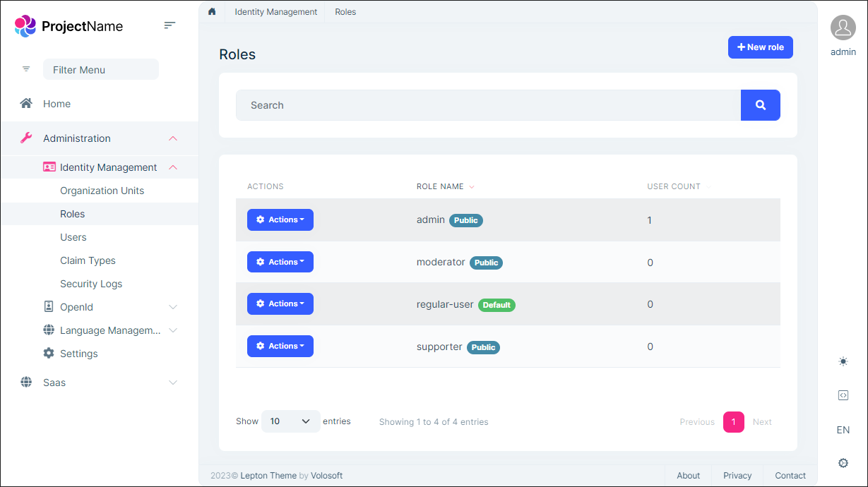This screenshot has width=868, height=487.
Task: Click the Lepton Theme footer link
Action: point(267,475)
